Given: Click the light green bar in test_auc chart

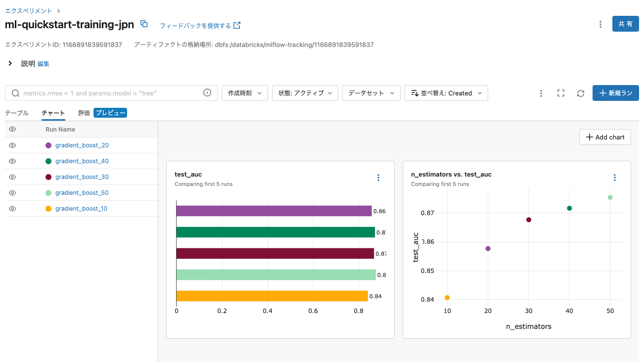Looking at the screenshot, I should click(x=276, y=275).
